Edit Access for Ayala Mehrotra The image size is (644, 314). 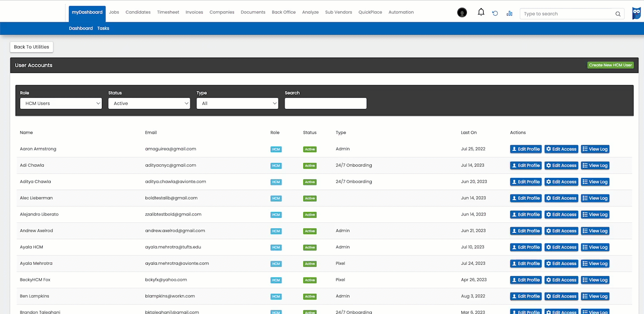click(x=562, y=263)
